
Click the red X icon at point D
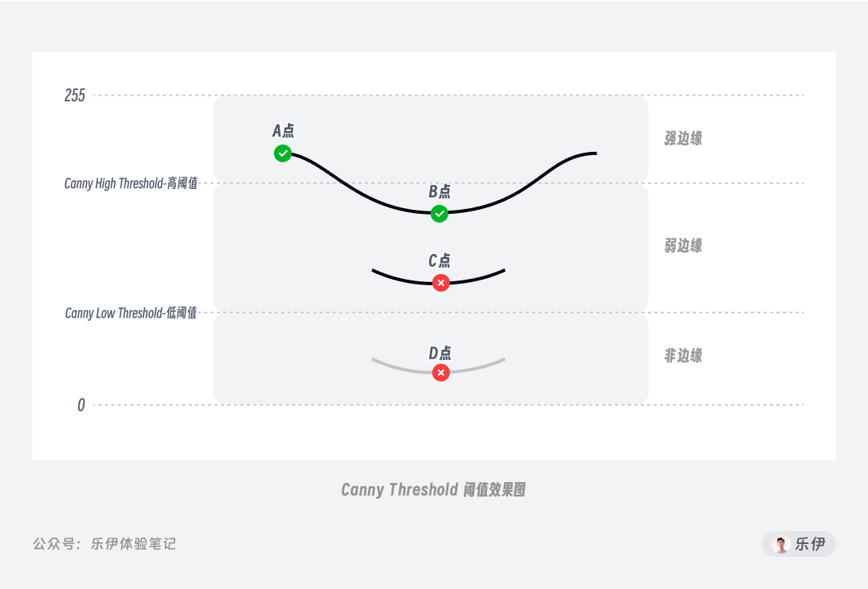(441, 373)
